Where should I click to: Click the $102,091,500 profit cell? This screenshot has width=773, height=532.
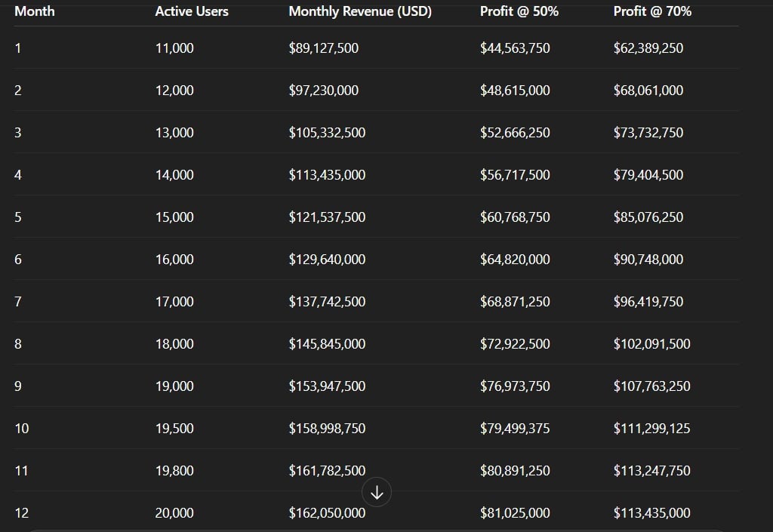(652, 344)
